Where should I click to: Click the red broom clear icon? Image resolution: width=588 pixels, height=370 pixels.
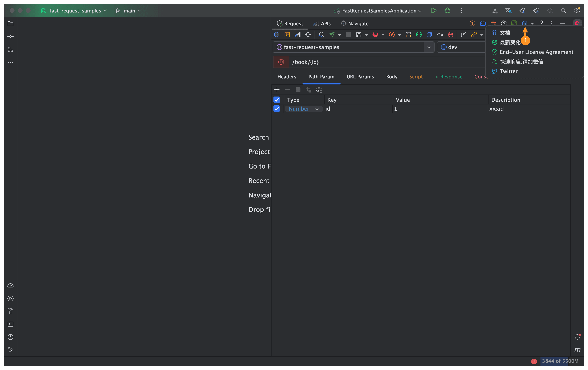point(450,35)
